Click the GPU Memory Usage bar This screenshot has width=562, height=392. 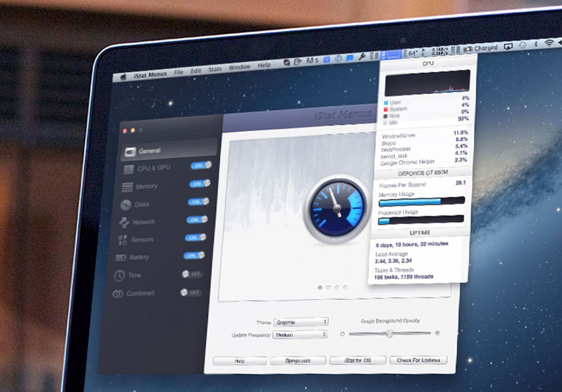(421, 202)
